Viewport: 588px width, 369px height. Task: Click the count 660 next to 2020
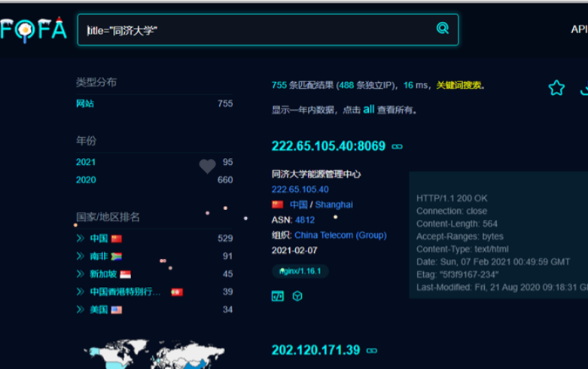[225, 180]
